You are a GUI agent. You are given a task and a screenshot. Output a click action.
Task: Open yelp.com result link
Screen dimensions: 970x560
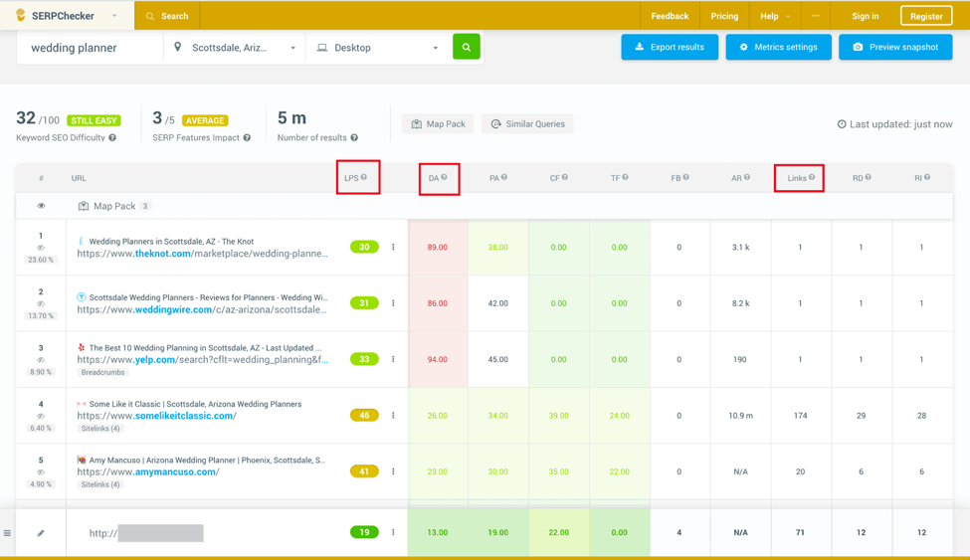[x=202, y=359]
